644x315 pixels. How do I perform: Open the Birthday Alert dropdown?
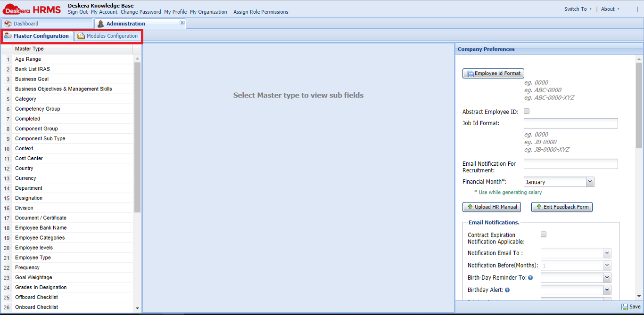[607, 290]
